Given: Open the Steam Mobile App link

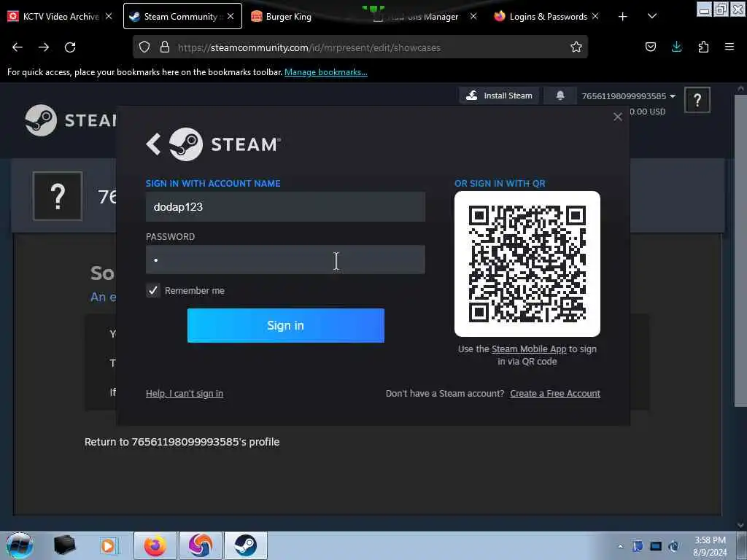Looking at the screenshot, I should point(529,349).
